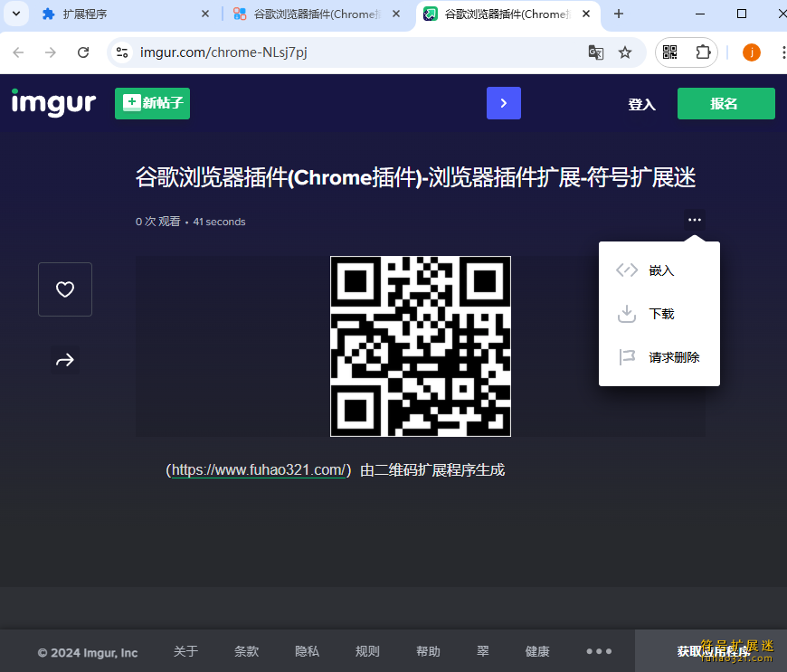Click the post title text

click(x=415, y=177)
